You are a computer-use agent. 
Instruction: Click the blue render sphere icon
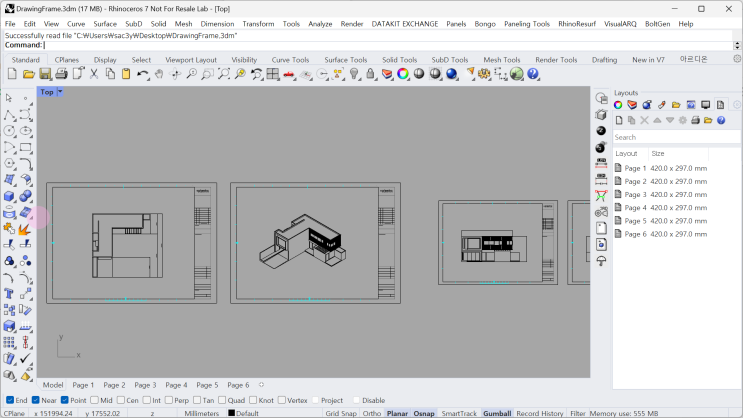452,74
